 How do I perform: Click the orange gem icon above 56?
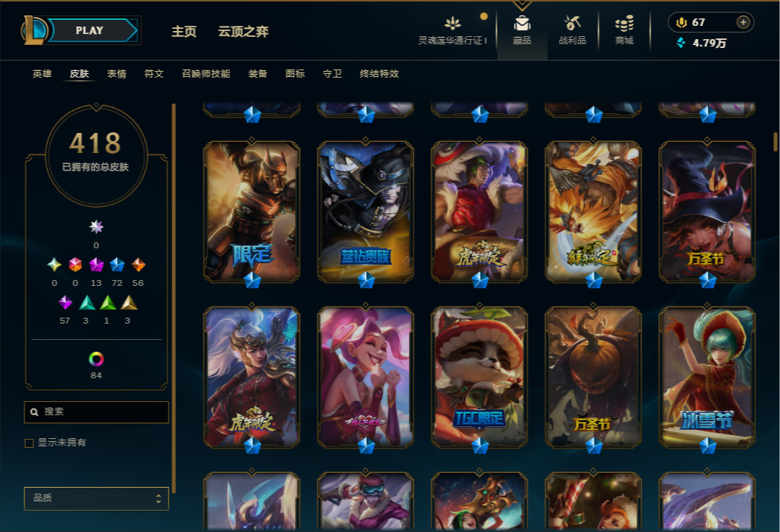click(138, 265)
